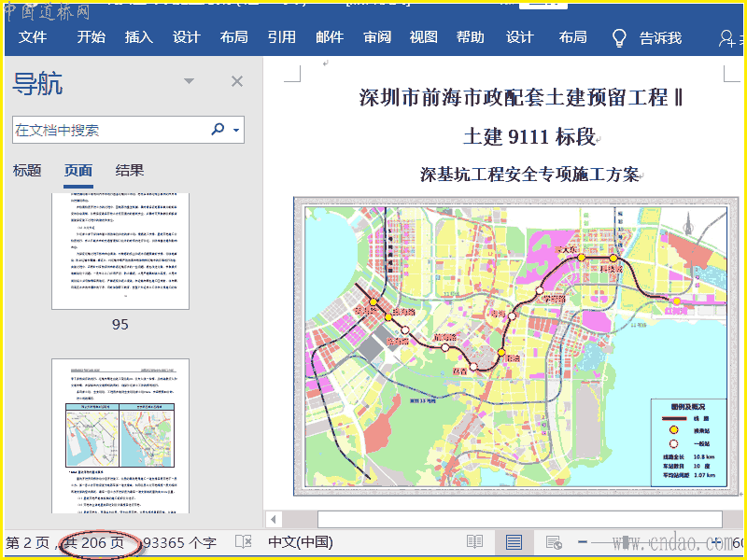
Task: Switch to the 审阅 ribbon tab
Action: [x=377, y=37]
